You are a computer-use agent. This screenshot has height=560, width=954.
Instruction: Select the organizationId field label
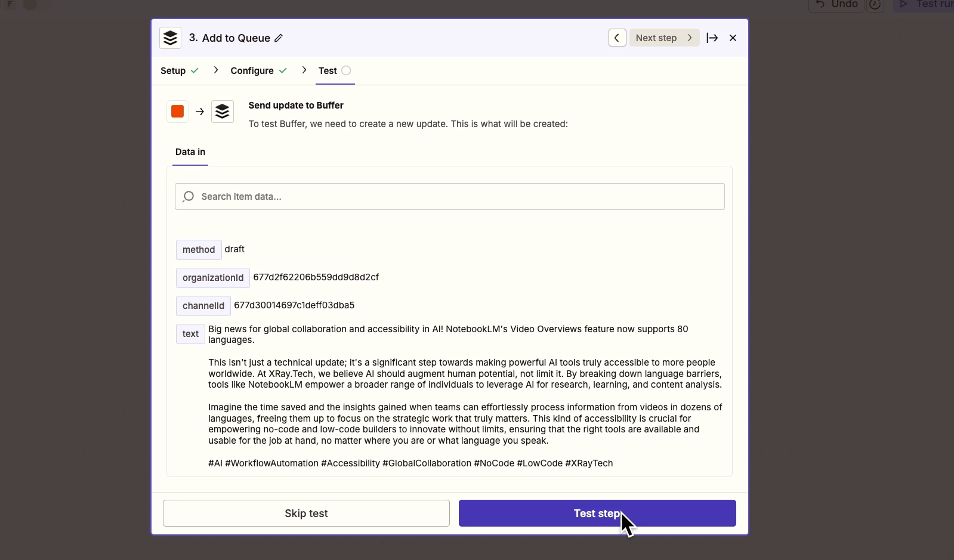click(x=213, y=277)
